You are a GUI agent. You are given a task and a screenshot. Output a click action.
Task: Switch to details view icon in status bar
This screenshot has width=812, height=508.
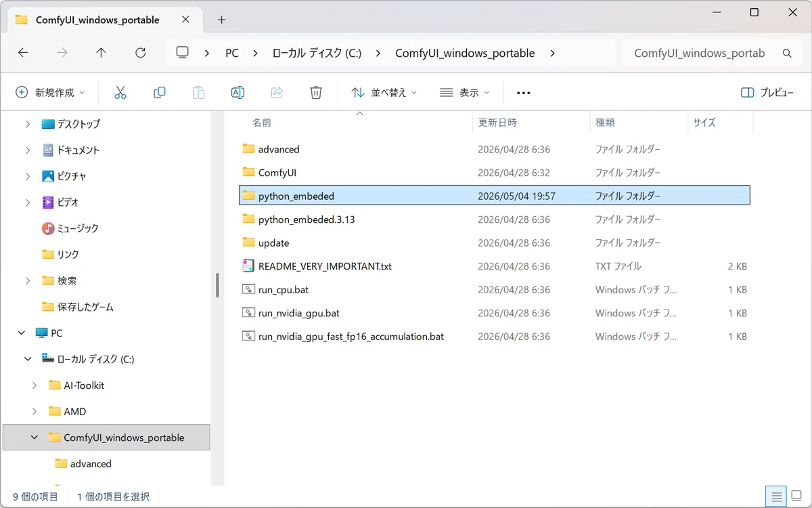click(777, 495)
